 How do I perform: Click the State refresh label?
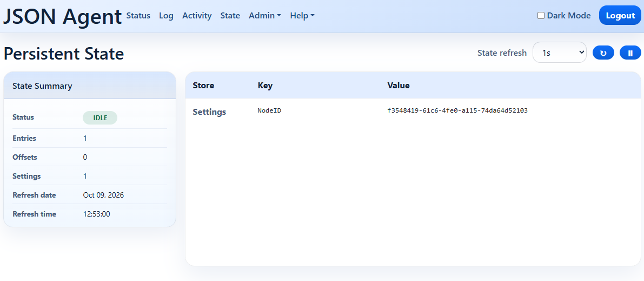pos(502,53)
